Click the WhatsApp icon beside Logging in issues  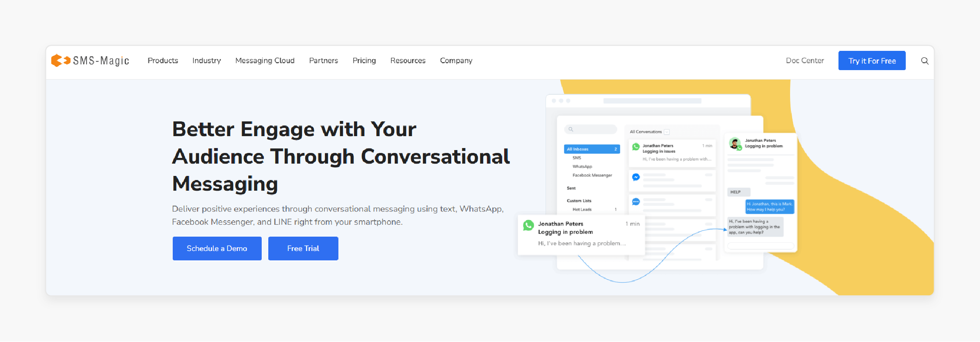tap(636, 147)
